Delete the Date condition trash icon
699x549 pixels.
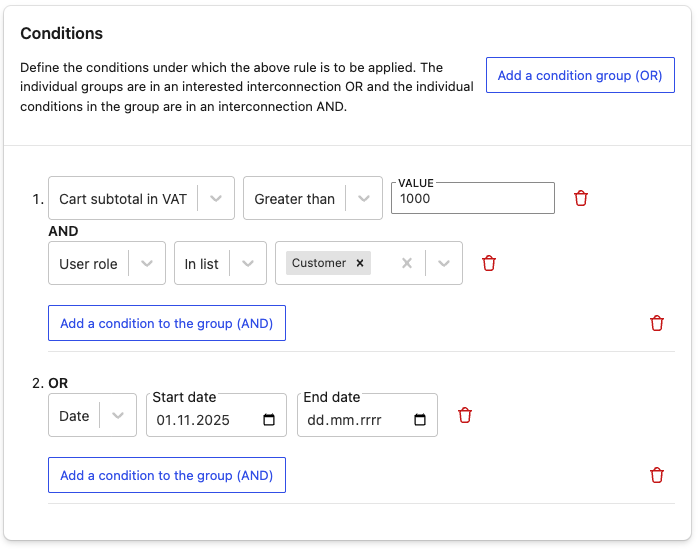(x=465, y=415)
